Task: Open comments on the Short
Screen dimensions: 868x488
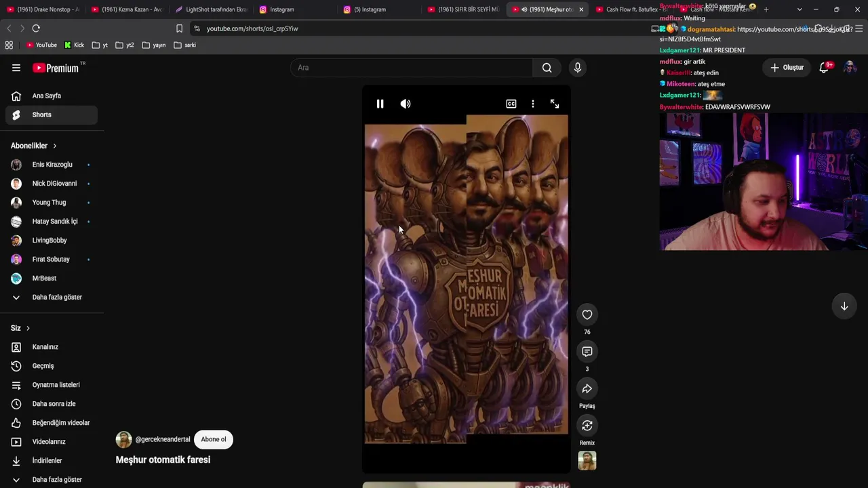Action: coord(587,352)
